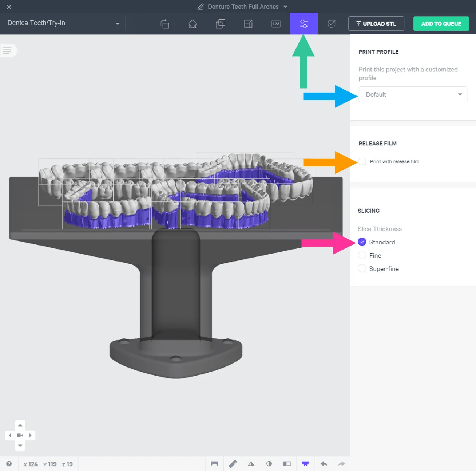This screenshot has width=476, height=471.
Task: Toggle the build platform visibility icon
Action: point(305,464)
